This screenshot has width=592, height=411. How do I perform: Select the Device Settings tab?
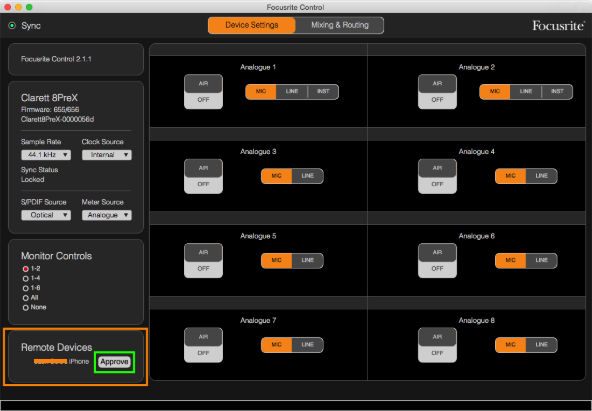click(252, 25)
